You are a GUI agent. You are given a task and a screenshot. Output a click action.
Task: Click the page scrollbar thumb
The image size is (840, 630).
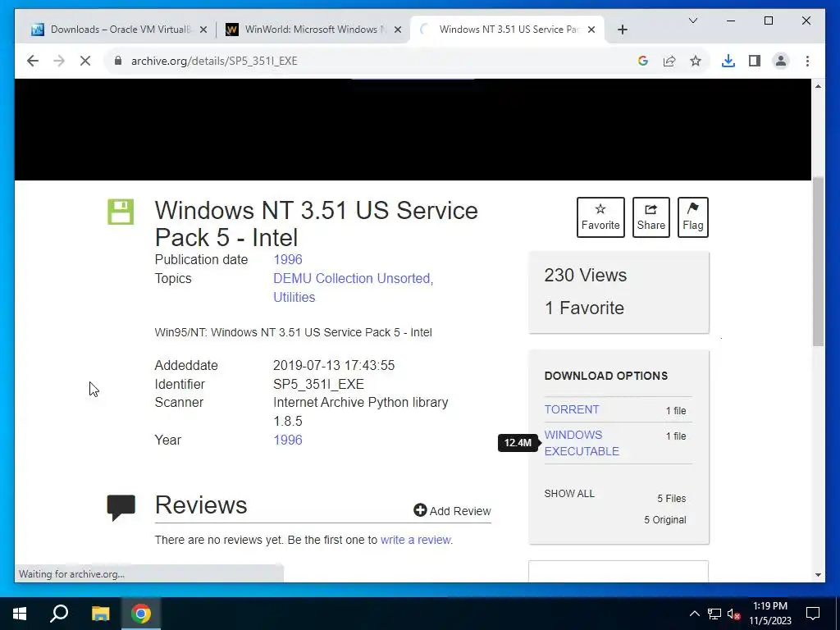click(x=818, y=262)
